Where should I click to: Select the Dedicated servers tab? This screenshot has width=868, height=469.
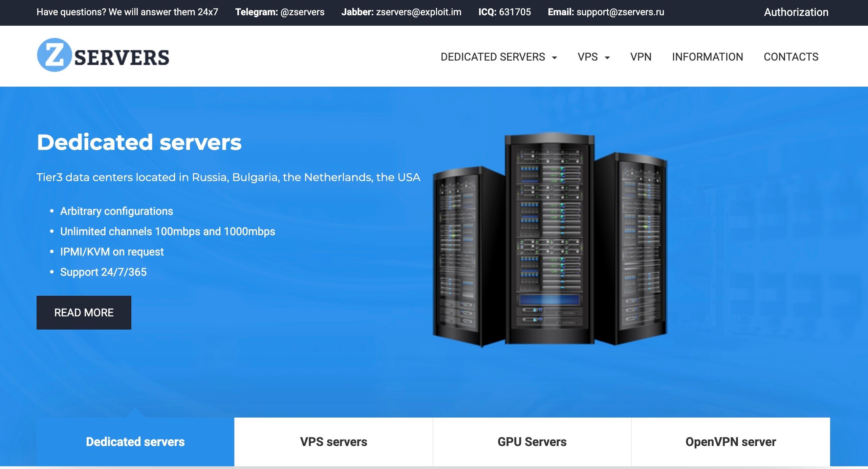point(135,442)
